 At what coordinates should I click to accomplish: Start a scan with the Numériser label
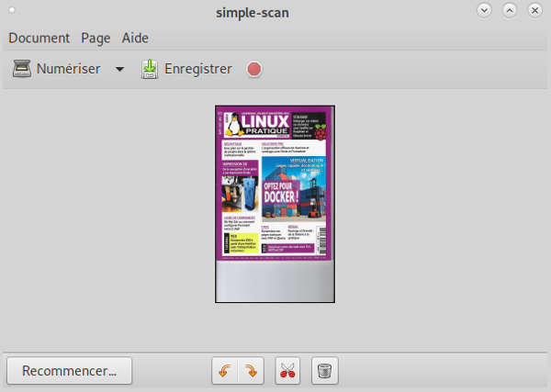(68, 69)
